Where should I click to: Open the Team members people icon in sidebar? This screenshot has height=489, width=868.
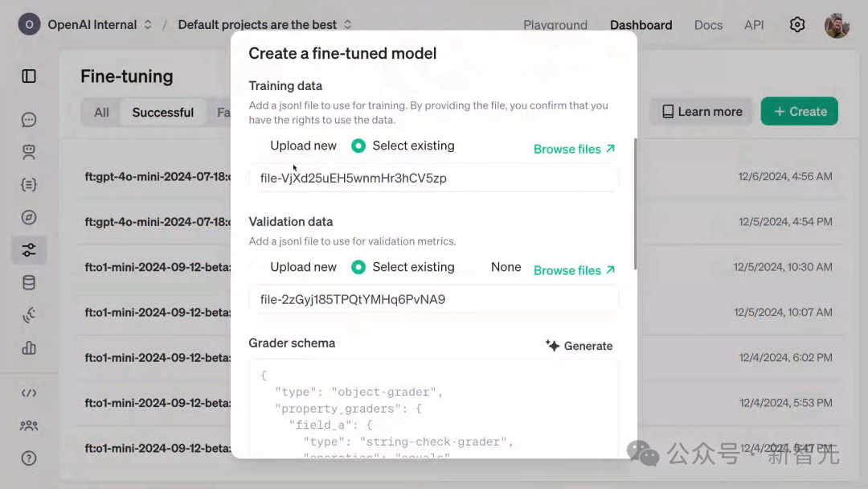(29, 425)
